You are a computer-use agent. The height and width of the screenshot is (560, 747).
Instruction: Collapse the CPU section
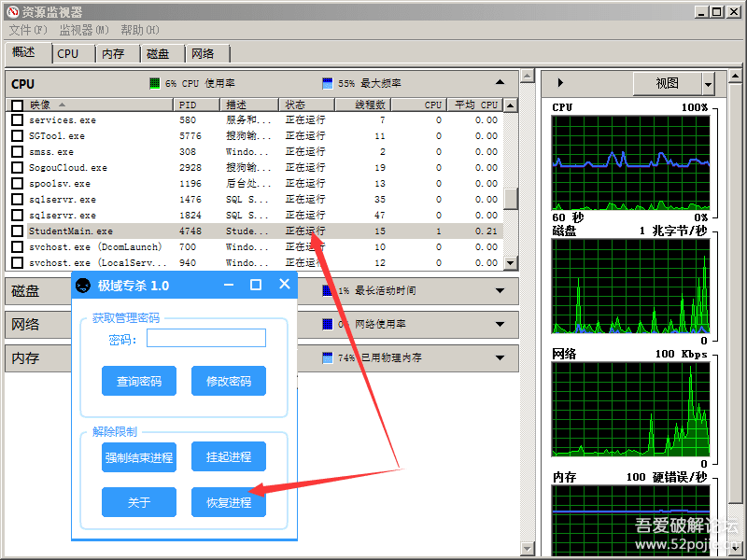(500, 83)
